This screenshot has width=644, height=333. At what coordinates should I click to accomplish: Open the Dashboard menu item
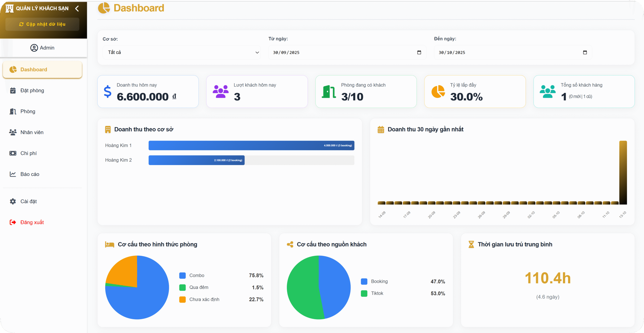click(42, 69)
